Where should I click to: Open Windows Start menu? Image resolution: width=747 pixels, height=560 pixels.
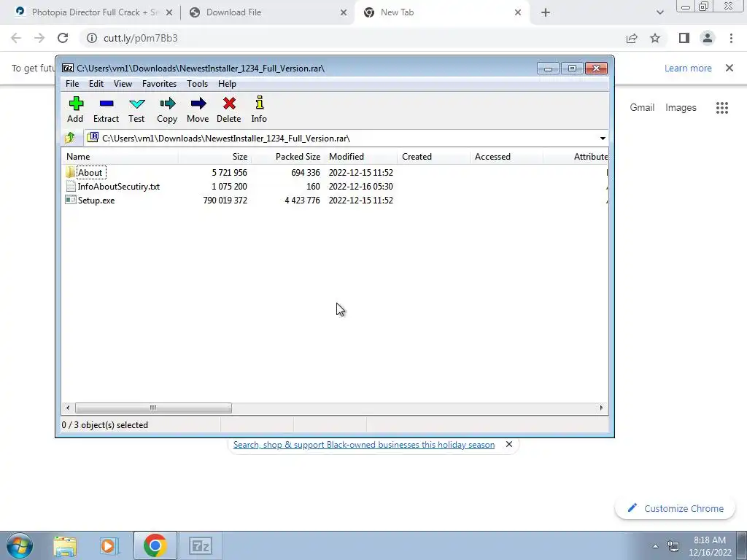click(x=20, y=545)
